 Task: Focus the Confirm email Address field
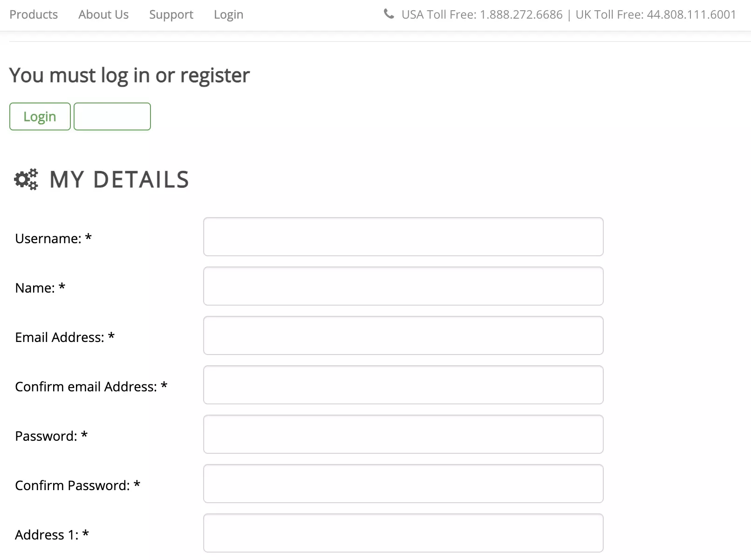click(403, 385)
